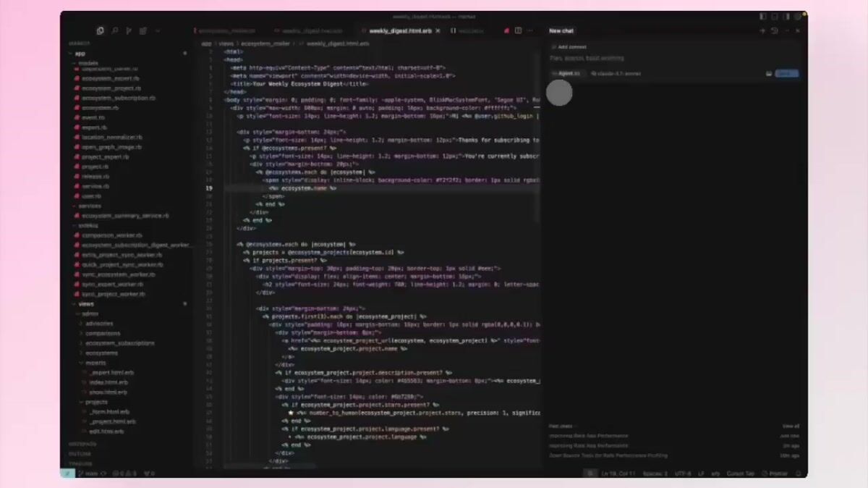Focus the chat message input field
The height and width of the screenshot is (488, 868).
674,59
